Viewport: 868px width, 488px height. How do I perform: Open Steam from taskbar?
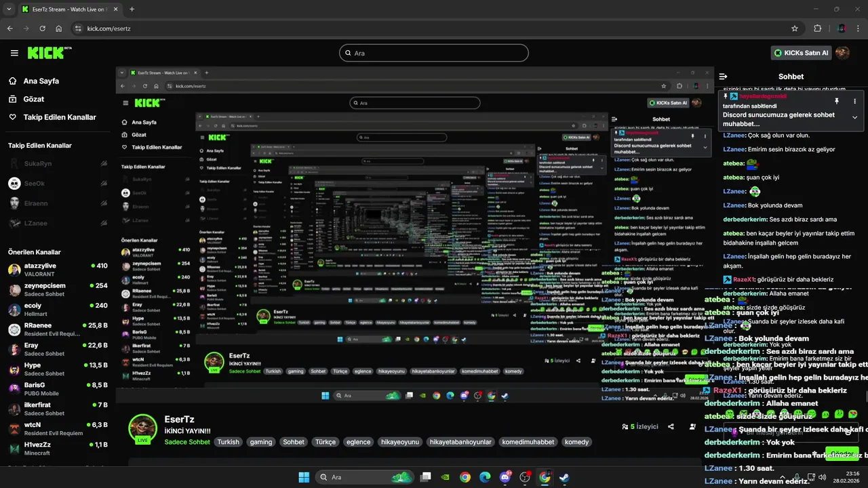564,477
